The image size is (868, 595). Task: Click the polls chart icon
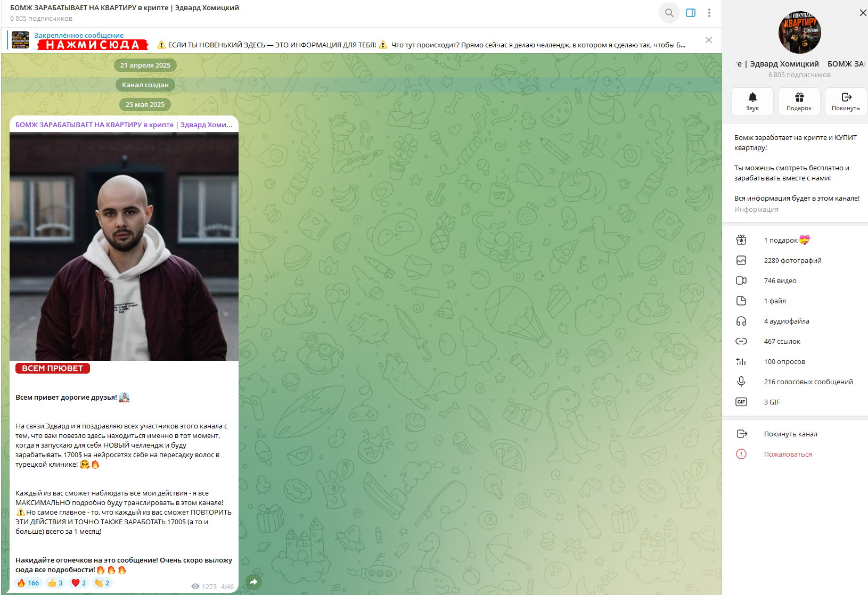[741, 361]
